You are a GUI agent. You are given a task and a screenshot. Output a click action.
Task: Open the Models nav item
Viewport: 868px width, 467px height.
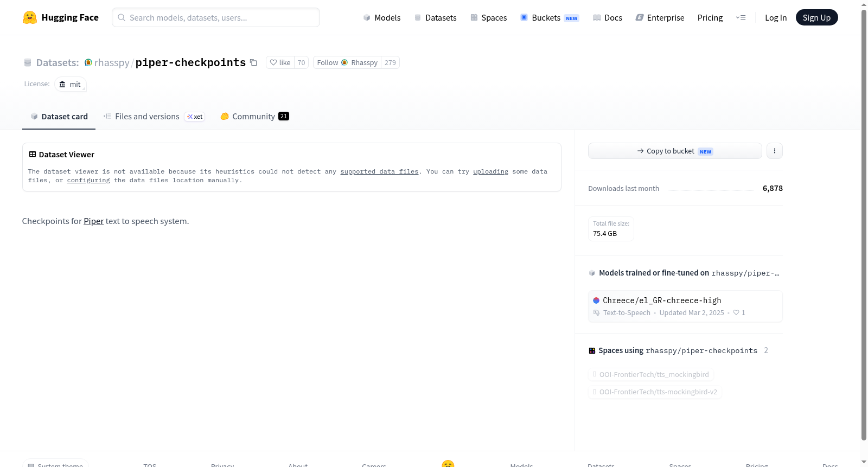tap(382, 17)
